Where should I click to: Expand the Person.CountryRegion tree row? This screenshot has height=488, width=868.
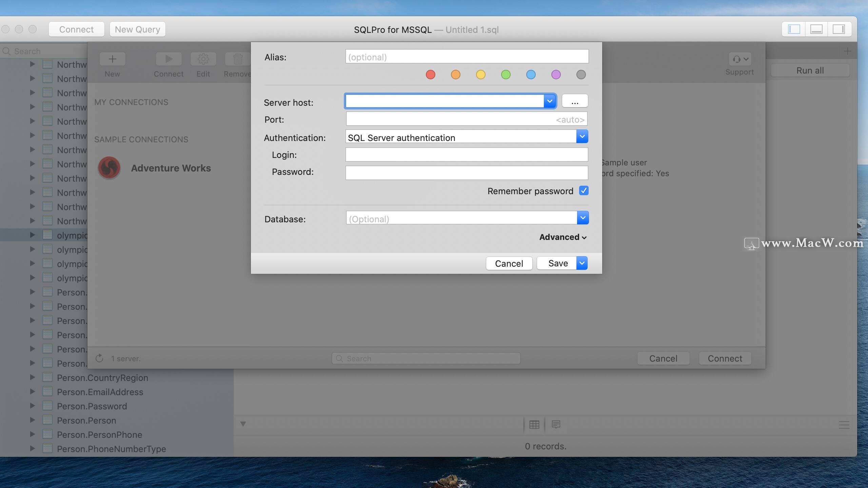click(33, 377)
